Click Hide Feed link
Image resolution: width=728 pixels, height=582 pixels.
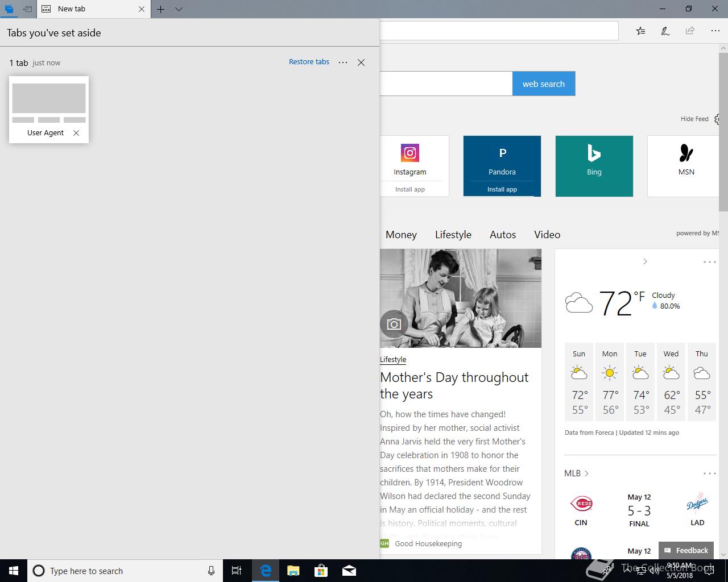[694, 119]
